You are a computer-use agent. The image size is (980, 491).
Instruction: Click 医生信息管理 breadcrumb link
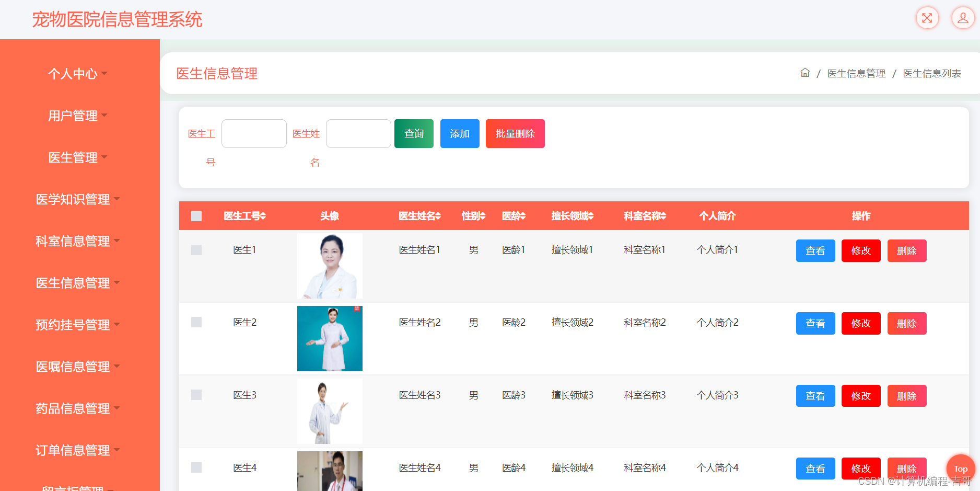tap(856, 73)
